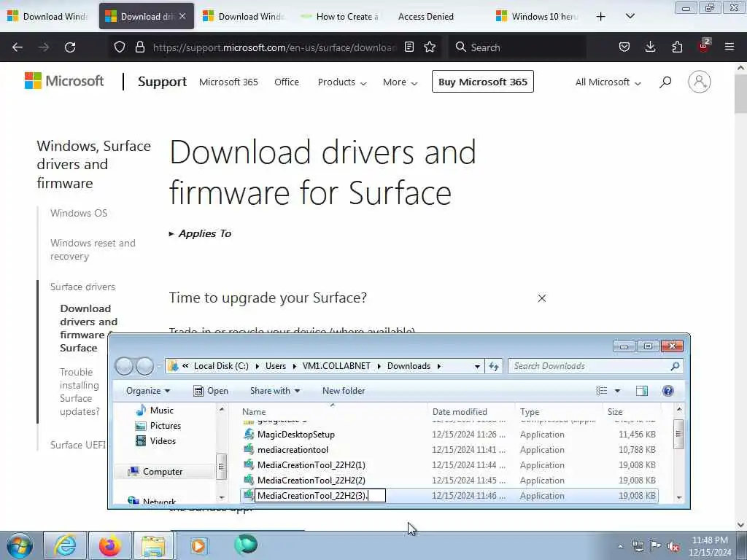Expand the More navigation menu
This screenshot has width=747, height=560.
pyautogui.click(x=400, y=82)
